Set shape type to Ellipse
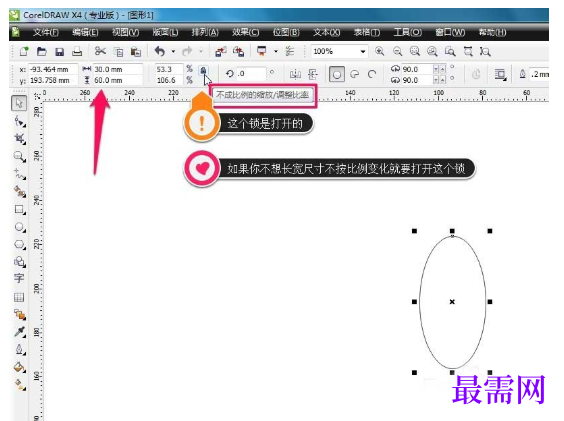 coord(337,74)
